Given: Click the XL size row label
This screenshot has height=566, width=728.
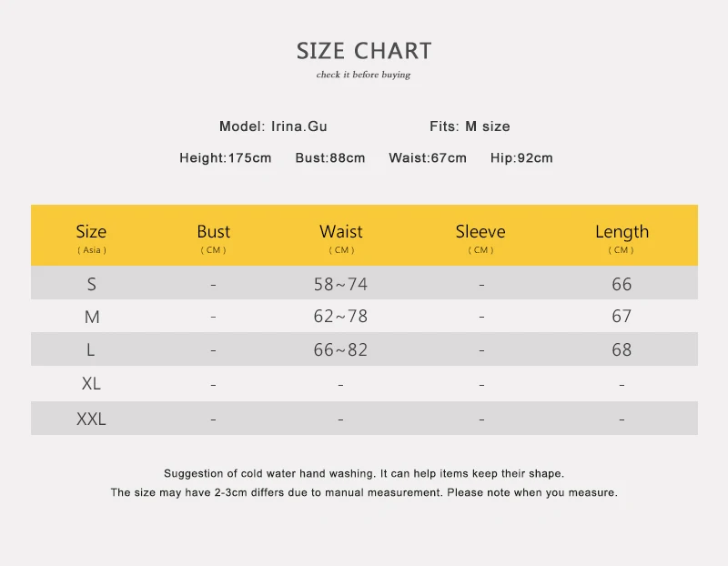Looking at the screenshot, I should 91,383.
